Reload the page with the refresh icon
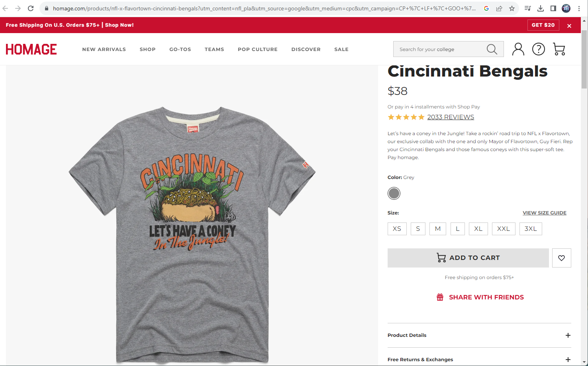The width and height of the screenshot is (588, 366). [31, 8]
